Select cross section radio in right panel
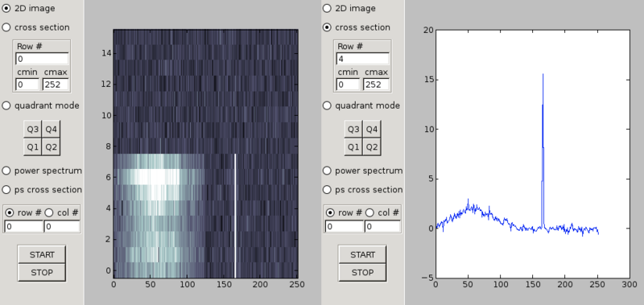This screenshot has width=644, height=305. click(327, 27)
